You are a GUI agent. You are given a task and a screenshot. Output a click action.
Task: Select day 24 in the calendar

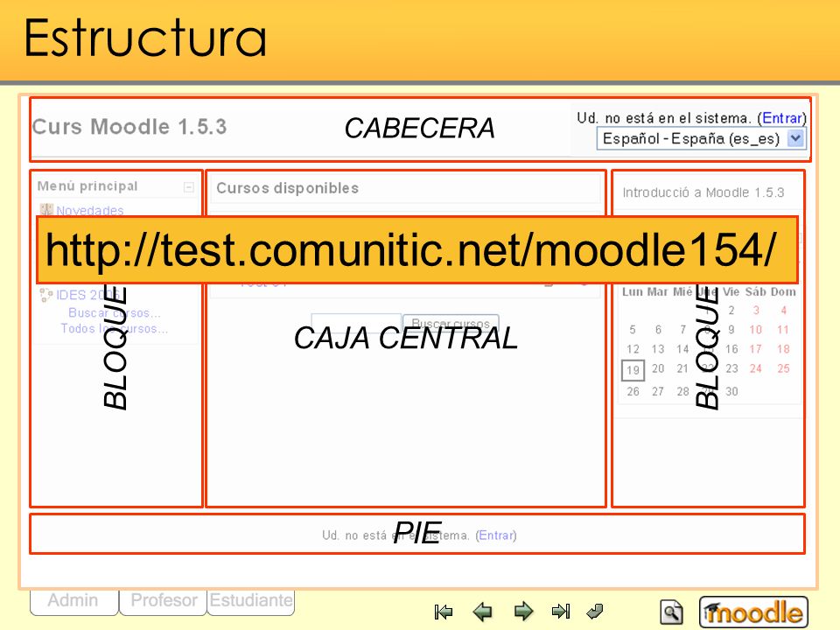coord(755,368)
